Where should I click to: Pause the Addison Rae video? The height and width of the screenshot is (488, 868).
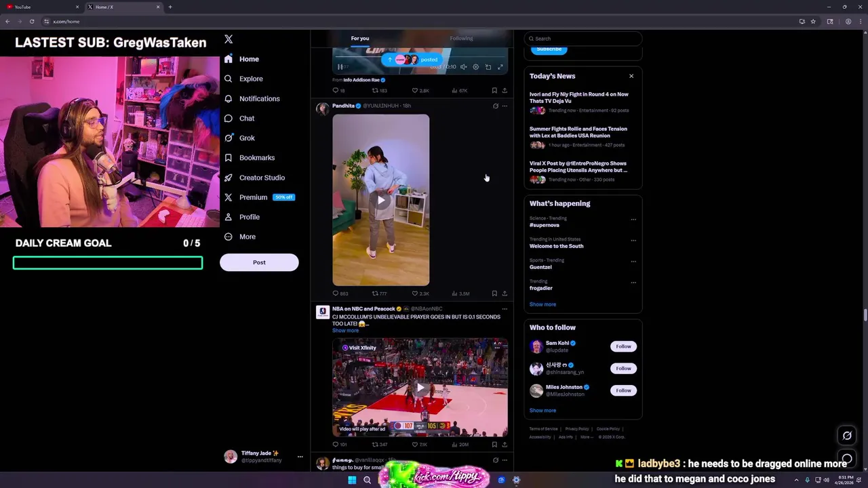340,67
